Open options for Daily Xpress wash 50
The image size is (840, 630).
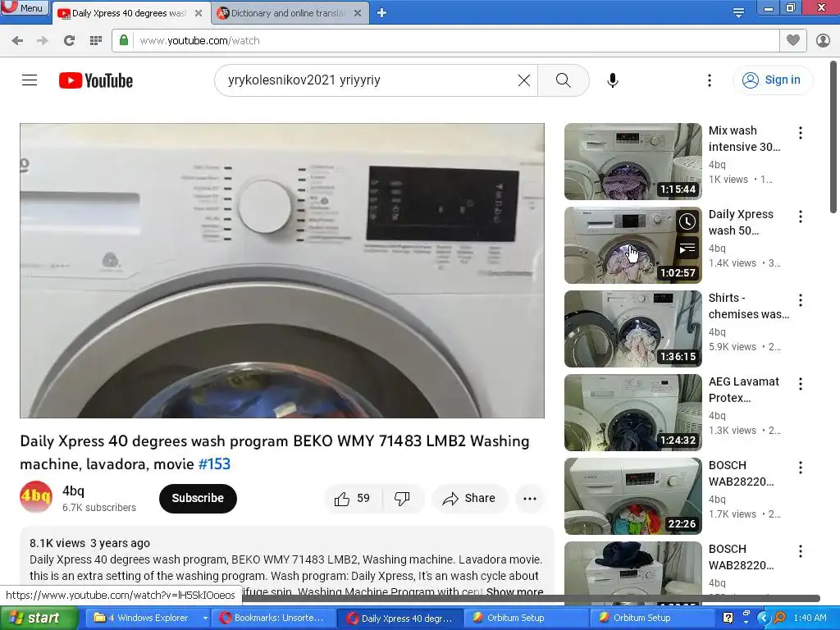801,216
